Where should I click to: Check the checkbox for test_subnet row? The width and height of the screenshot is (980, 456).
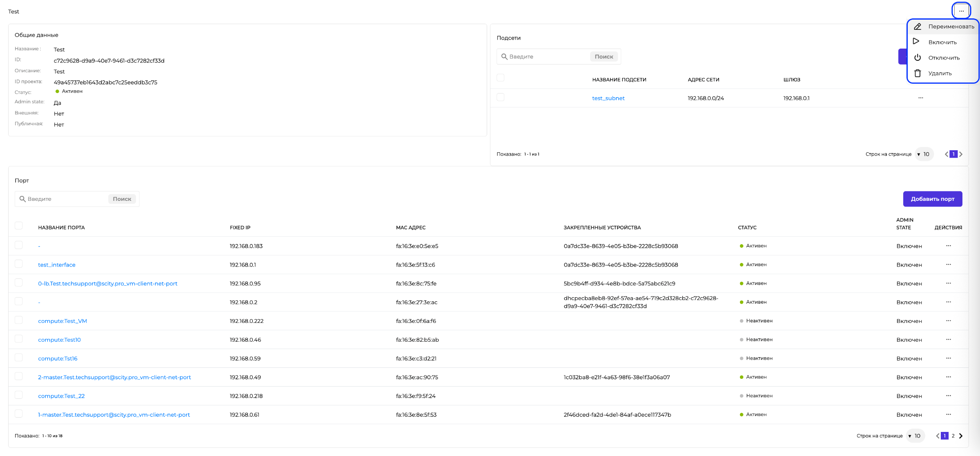501,97
